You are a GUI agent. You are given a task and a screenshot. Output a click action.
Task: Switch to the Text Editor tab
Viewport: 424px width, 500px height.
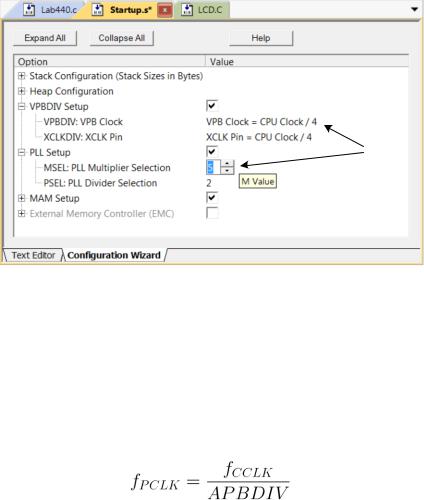(x=33, y=255)
